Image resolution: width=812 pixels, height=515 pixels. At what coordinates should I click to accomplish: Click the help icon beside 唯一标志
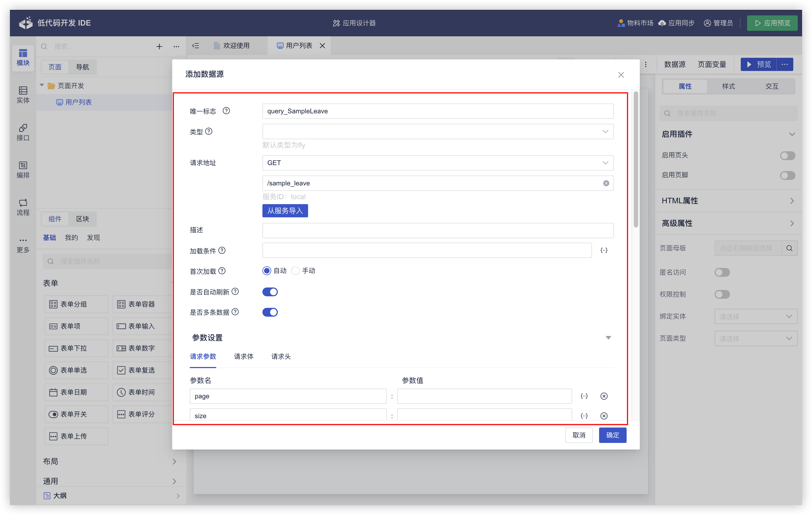pos(226,111)
